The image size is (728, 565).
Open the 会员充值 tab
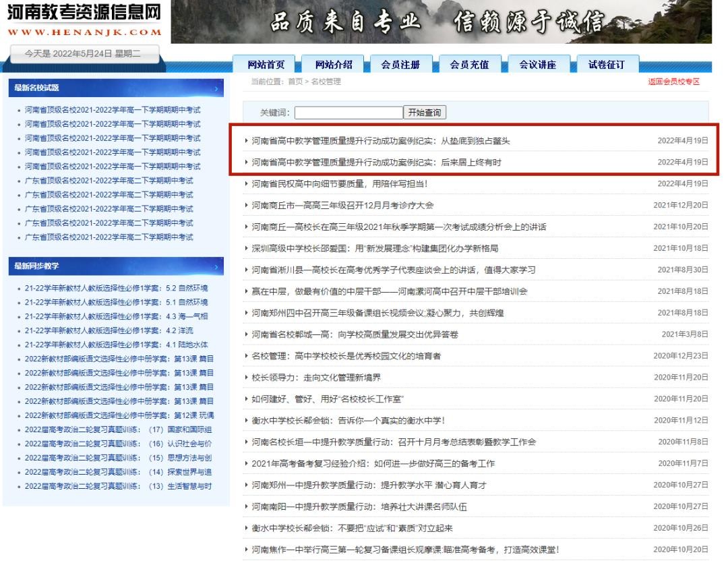(x=469, y=65)
